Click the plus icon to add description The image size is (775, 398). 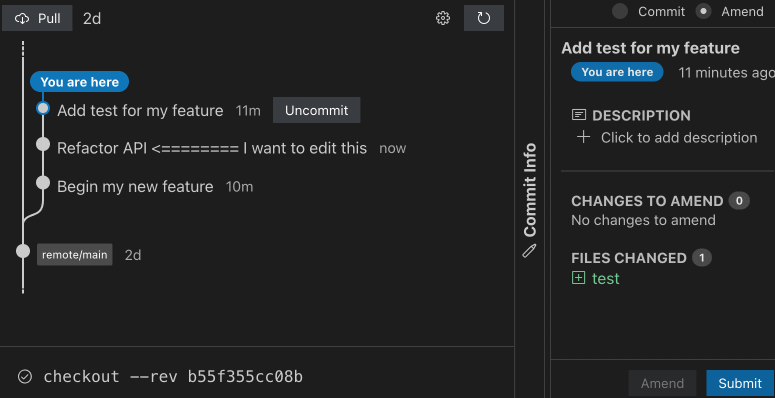tap(584, 137)
